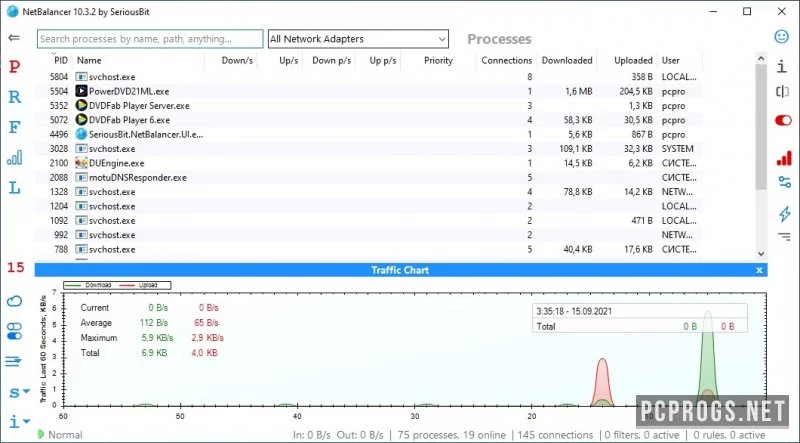
Task: Click the DVDFab Player 6.exe app icon
Action: [81, 120]
